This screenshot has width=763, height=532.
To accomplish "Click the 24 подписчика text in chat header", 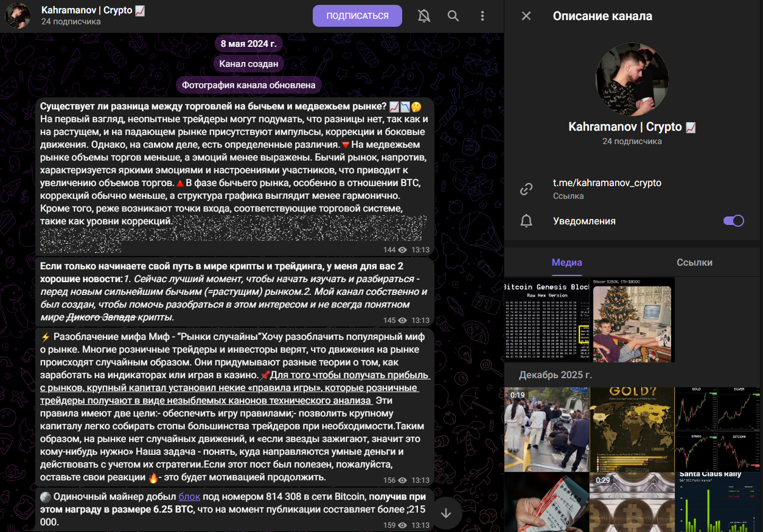I will (x=71, y=22).
